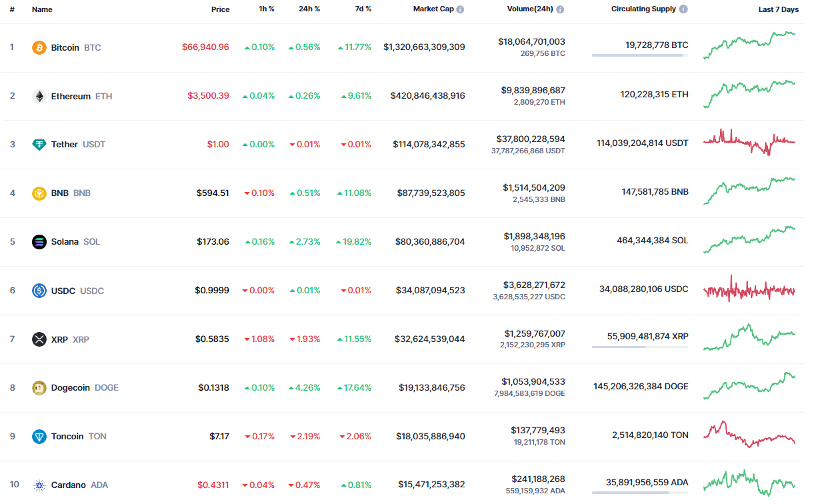Click the Ethereum diamond logo icon
The height and width of the screenshot is (504, 816).
[x=39, y=96]
